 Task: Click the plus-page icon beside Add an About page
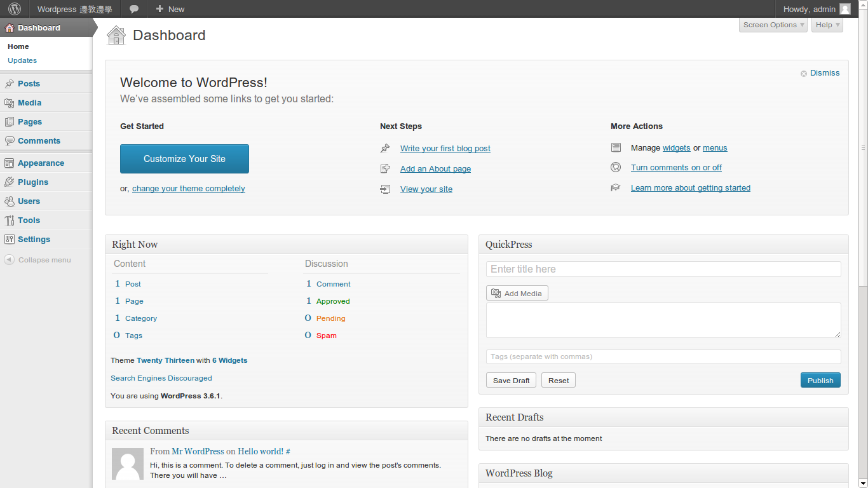(x=385, y=168)
